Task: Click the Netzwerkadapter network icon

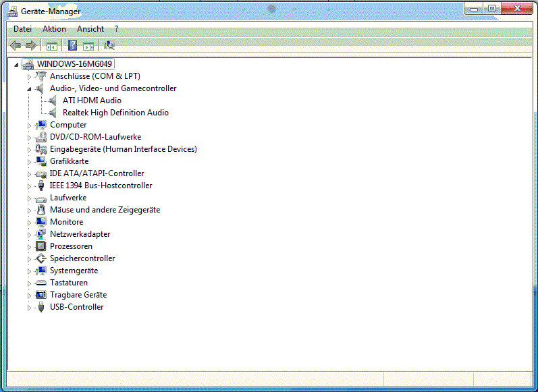Action: [x=41, y=234]
